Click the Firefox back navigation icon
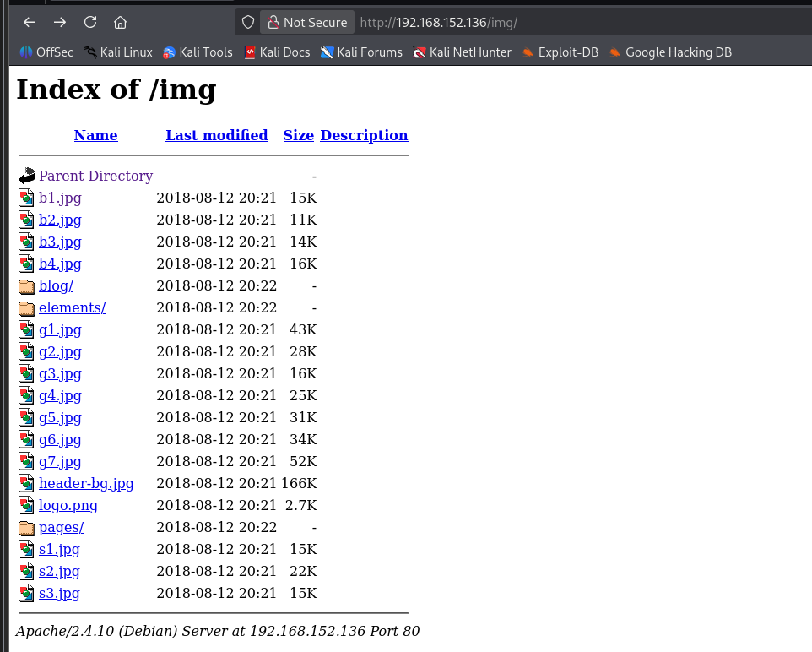The height and width of the screenshot is (652, 812). pos(29,22)
